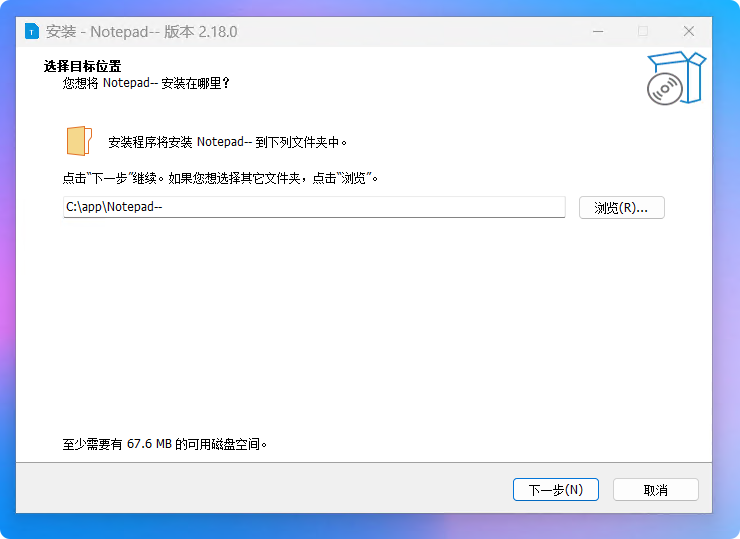Viewport: 740px width, 539px height.
Task: Click the yellow folder icon
Action: pyautogui.click(x=79, y=141)
